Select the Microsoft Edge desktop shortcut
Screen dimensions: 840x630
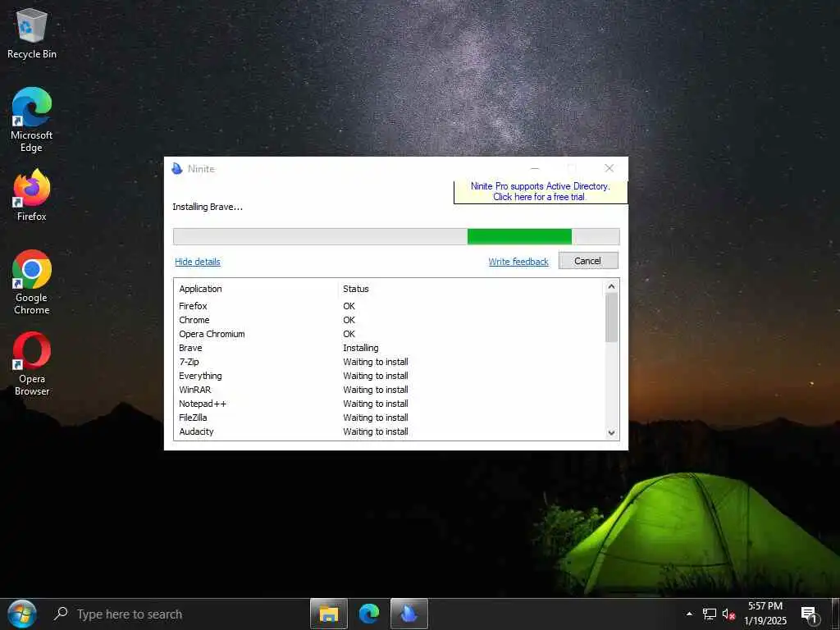point(32,120)
